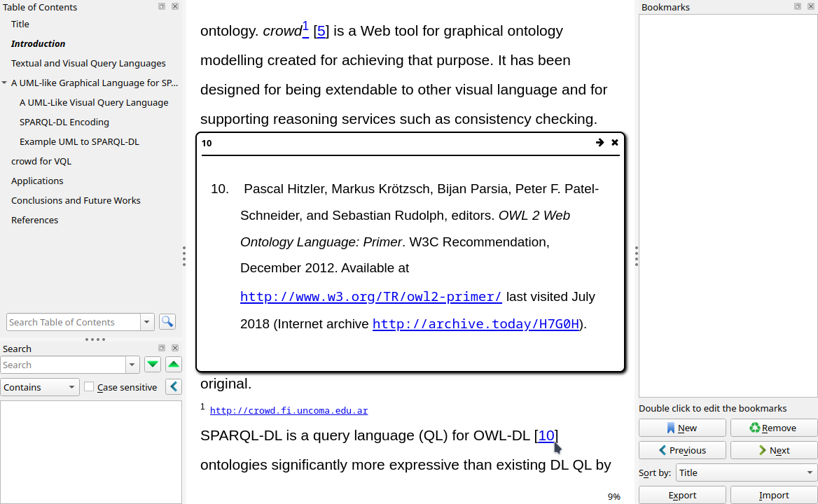Viewport: 818px width, 504px height.
Task: Click the green down-arrow to find next match
Action: coord(152,364)
